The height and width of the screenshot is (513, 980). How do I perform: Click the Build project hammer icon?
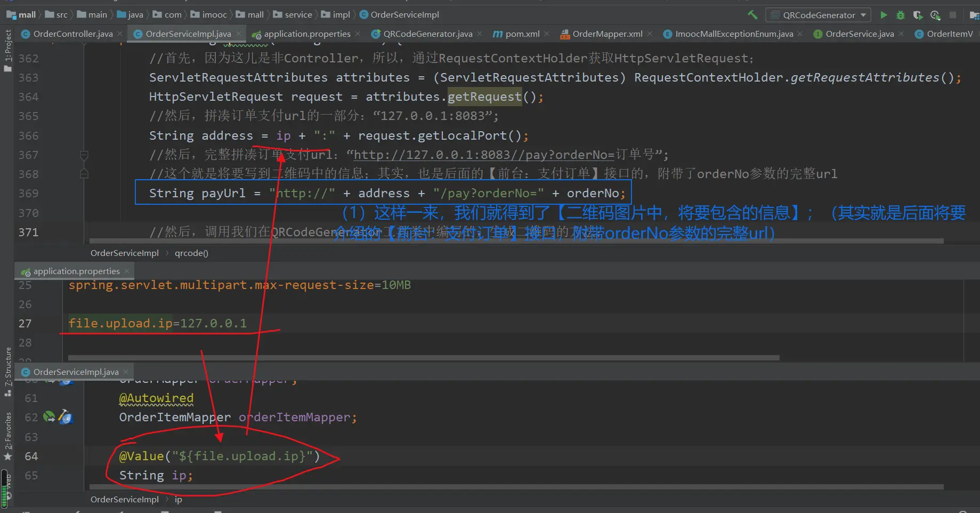pyautogui.click(x=752, y=15)
